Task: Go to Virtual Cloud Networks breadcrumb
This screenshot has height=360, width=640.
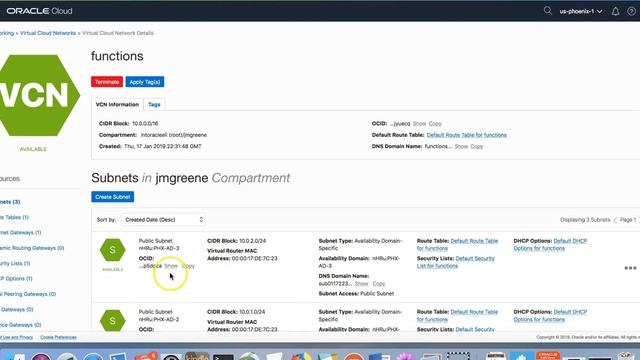Action: pos(48,33)
